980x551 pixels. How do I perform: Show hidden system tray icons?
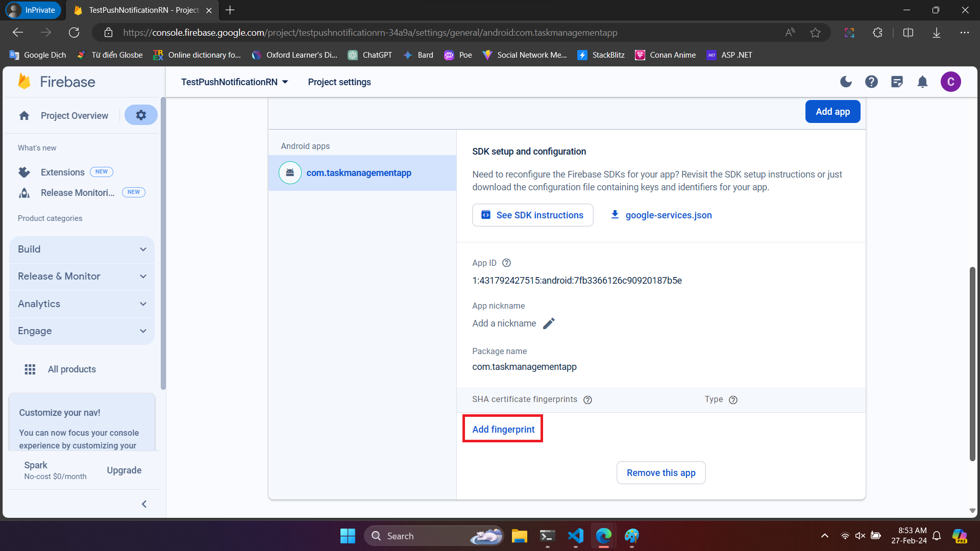point(825,536)
